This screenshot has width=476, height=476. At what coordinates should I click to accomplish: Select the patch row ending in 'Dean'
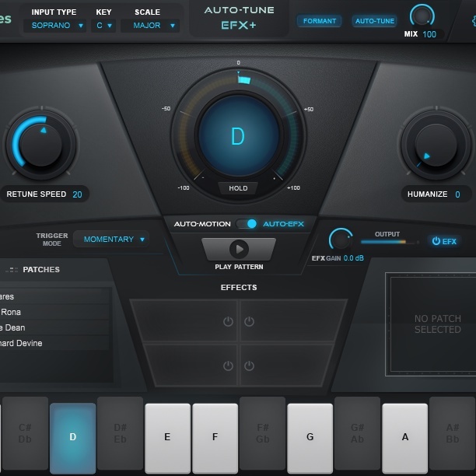click(x=54, y=327)
